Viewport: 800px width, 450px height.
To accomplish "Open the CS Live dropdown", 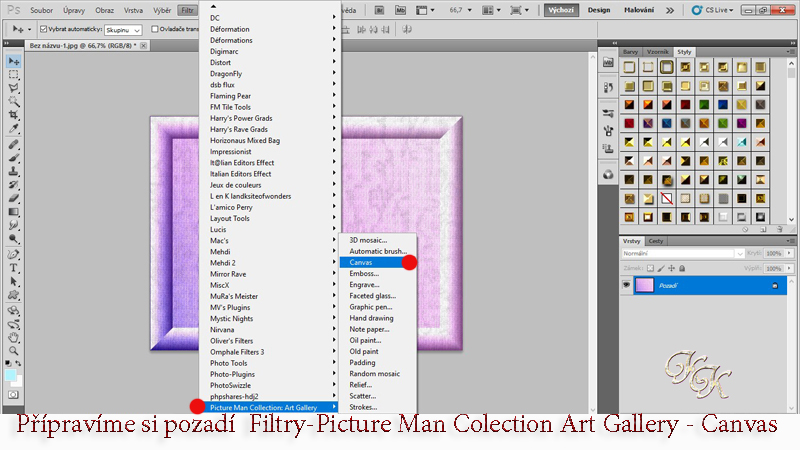I will 712,10.
